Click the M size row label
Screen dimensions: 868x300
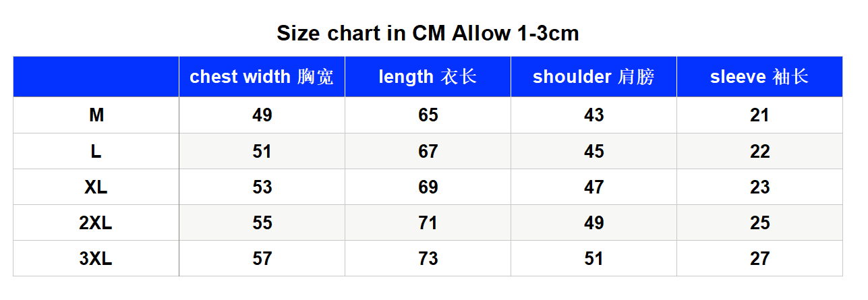[96, 115]
